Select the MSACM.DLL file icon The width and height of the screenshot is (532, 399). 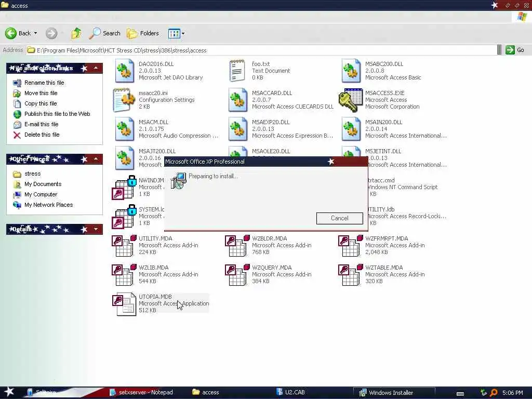(x=124, y=129)
